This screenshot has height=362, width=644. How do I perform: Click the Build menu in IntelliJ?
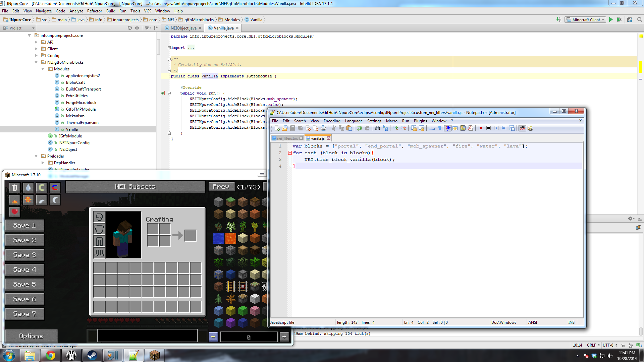coord(111,11)
